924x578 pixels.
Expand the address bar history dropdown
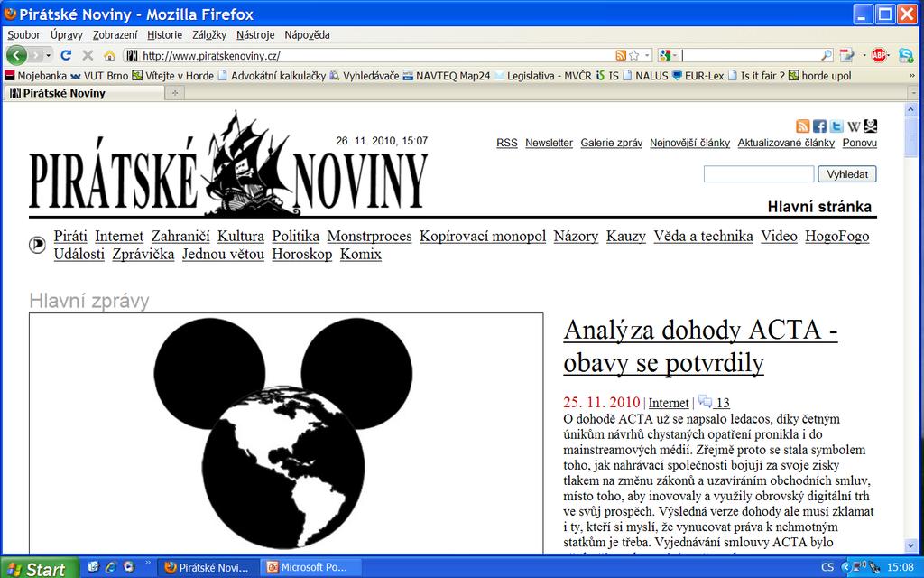647,55
